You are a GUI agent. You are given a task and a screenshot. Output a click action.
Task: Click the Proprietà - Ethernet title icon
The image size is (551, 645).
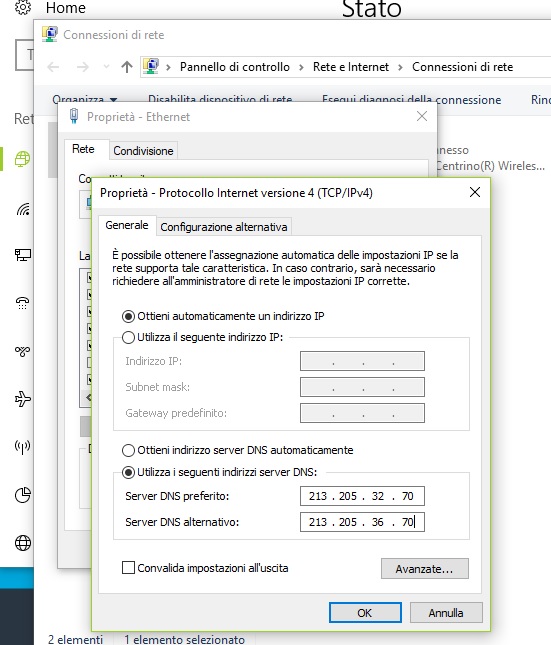pyautogui.click(x=74, y=116)
